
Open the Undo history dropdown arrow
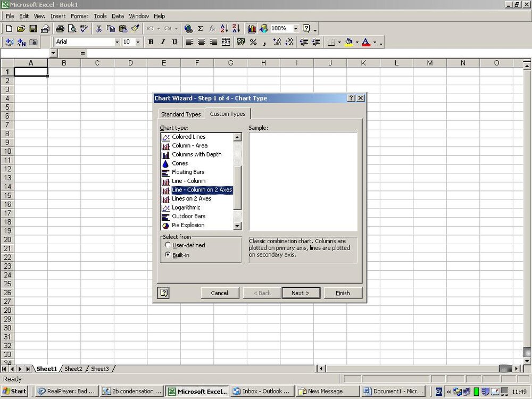click(159, 29)
